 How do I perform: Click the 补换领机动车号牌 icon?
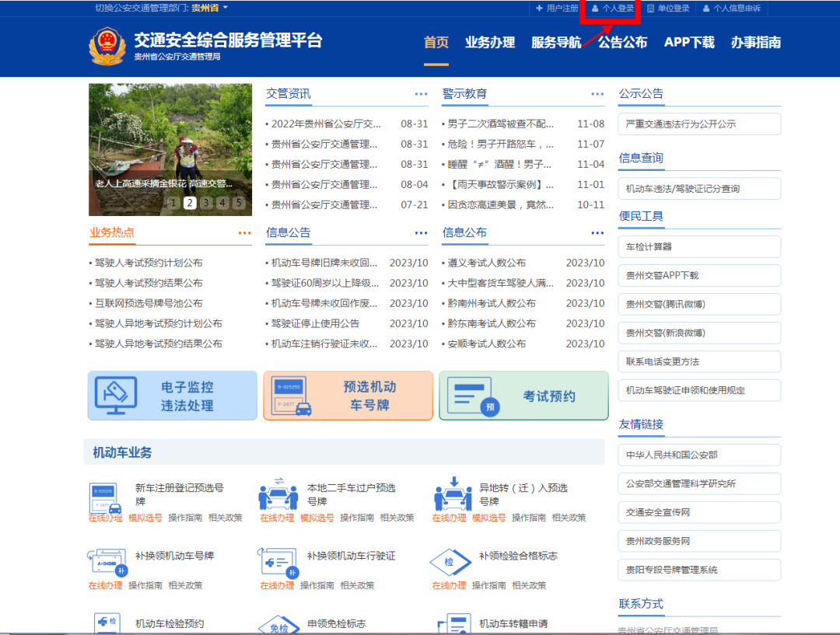(107, 562)
